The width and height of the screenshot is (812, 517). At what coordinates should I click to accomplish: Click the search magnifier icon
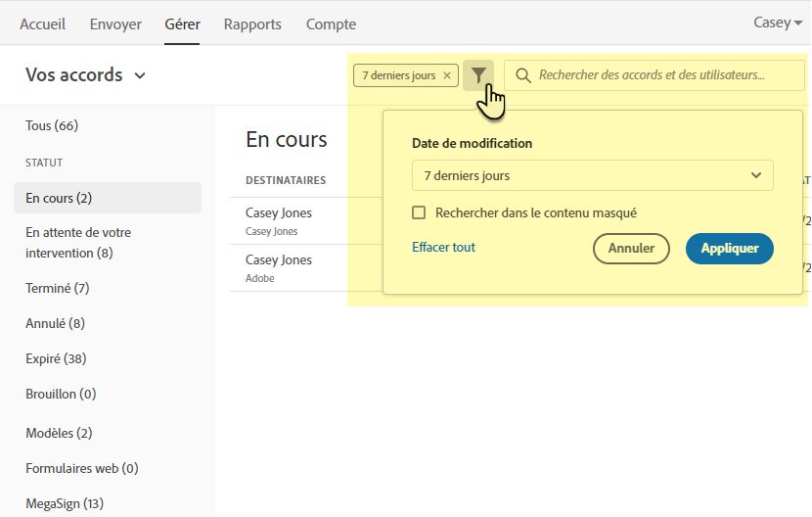523,75
